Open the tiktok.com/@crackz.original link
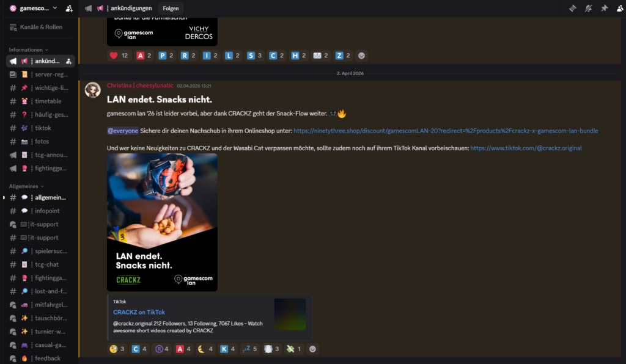The width and height of the screenshot is (626, 364). (526, 148)
